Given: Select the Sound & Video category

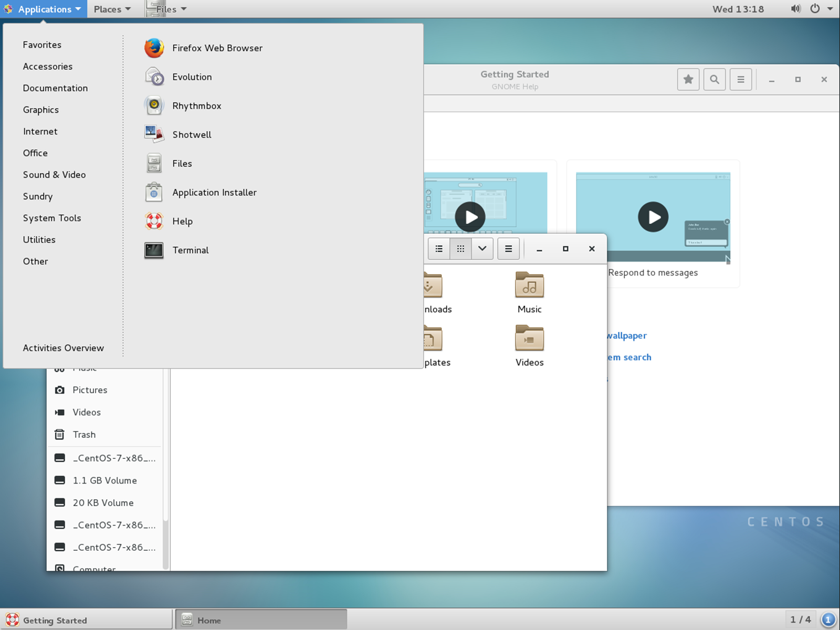Looking at the screenshot, I should point(54,175).
